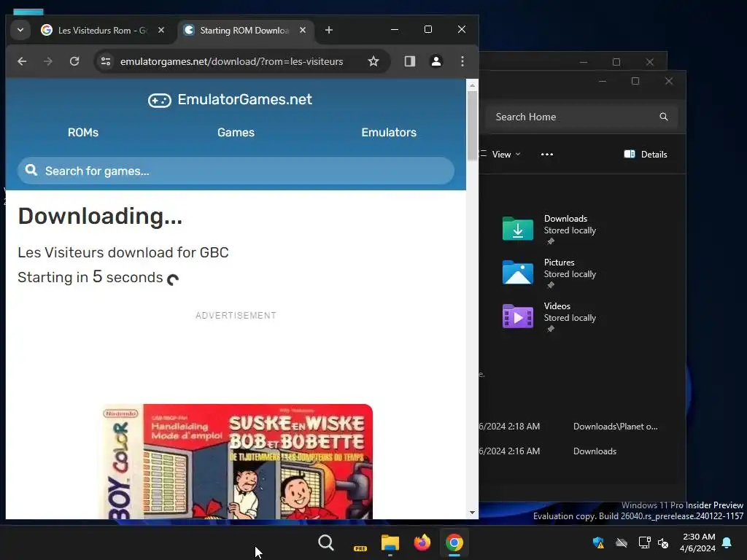Open the ROMs section
Screen dimensions: 747x560
(83, 133)
